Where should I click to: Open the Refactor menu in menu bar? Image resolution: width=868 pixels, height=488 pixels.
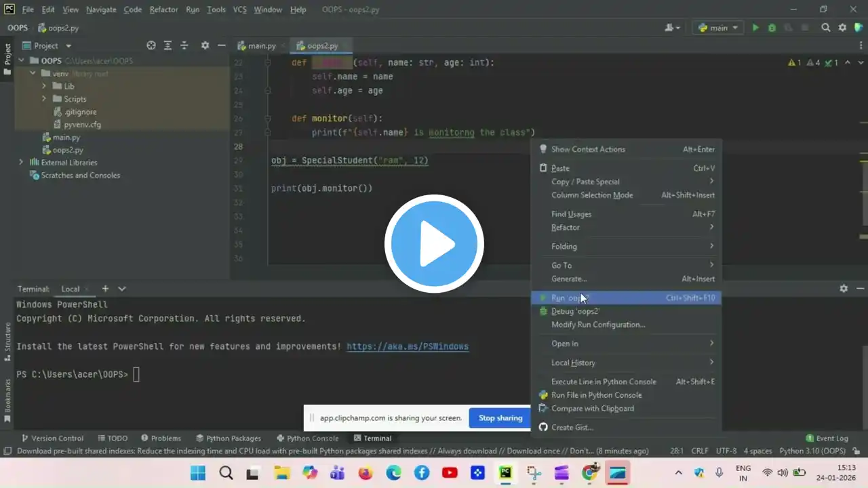163,9
